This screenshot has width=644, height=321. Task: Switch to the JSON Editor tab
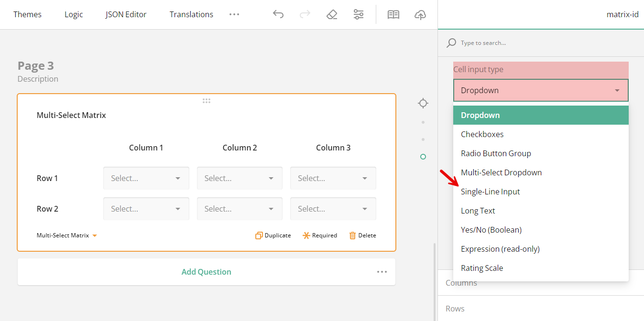(x=126, y=14)
